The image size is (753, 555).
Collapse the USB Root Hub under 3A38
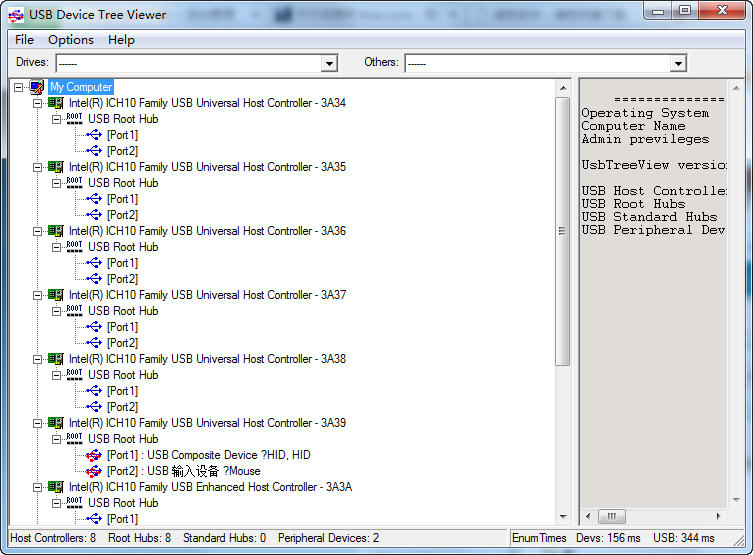click(57, 375)
